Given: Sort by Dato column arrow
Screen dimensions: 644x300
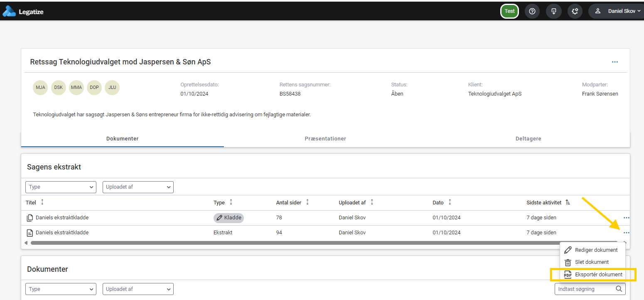Looking at the screenshot, I should pos(450,202).
